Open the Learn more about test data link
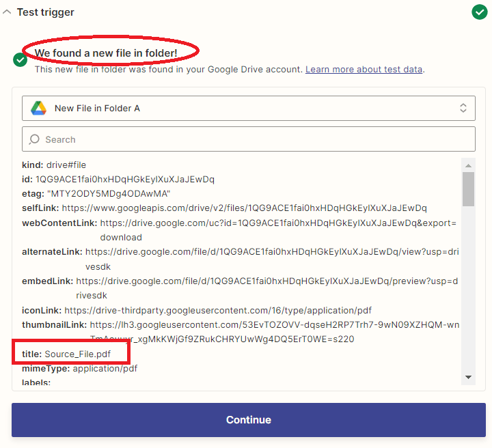 [x=364, y=70]
